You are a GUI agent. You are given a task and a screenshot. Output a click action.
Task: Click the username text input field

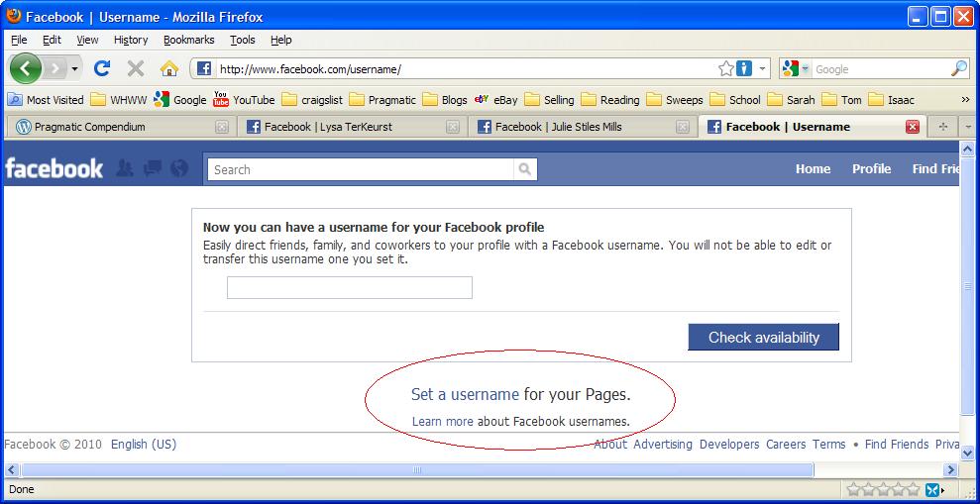coord(349,287)
